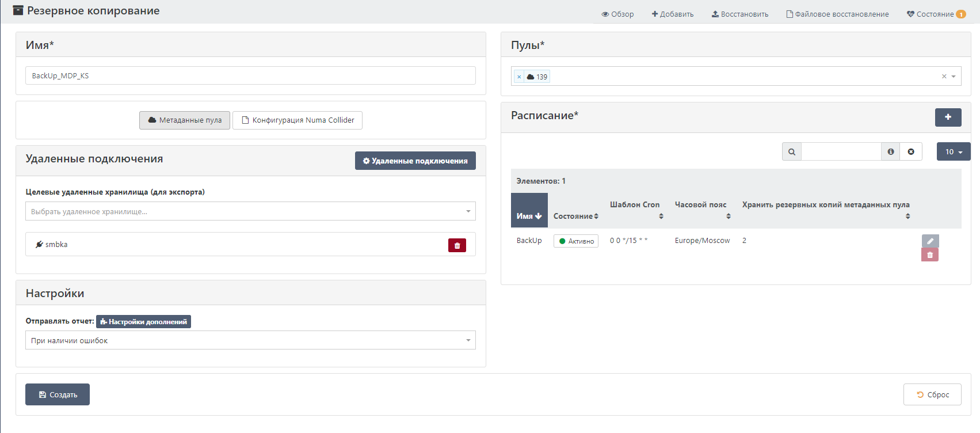
Task: Remove pool 139 tag
Action: pyautogui.click(x=519, y=77)
